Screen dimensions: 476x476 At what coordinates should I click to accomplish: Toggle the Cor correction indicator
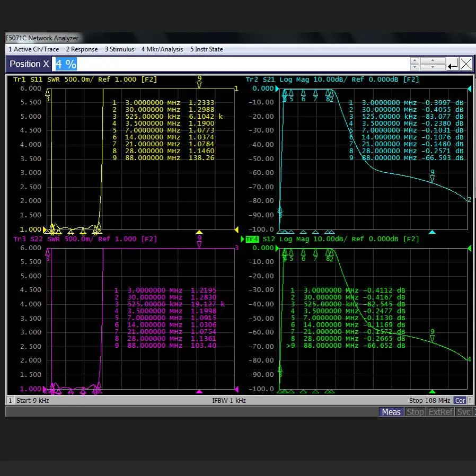coord(460,401)
